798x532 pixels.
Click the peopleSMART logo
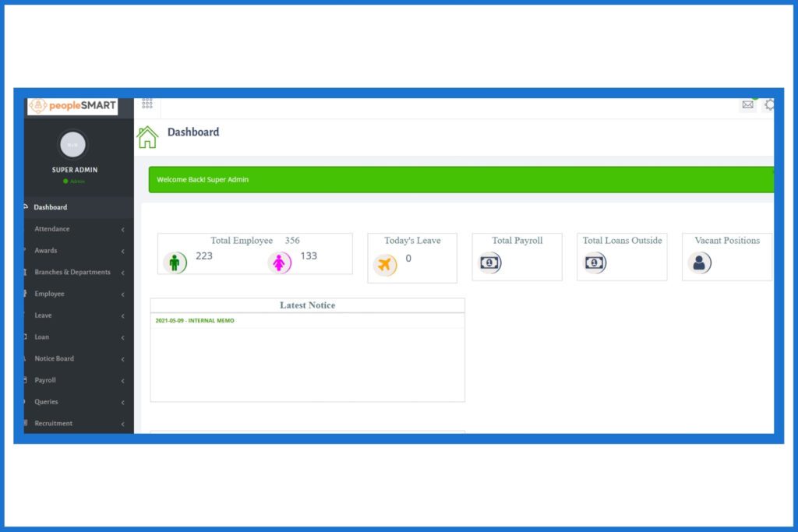72,106
